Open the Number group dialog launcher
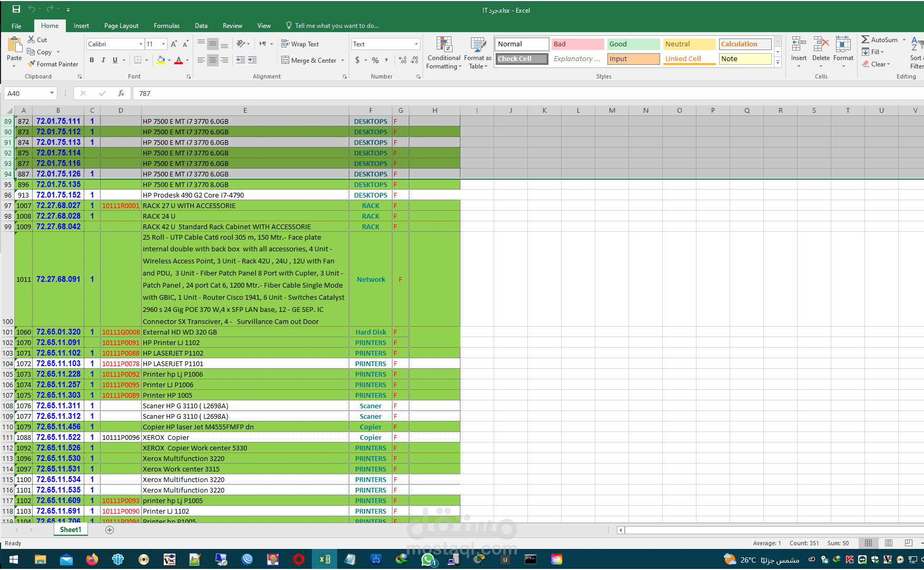 tap(419, 77)
